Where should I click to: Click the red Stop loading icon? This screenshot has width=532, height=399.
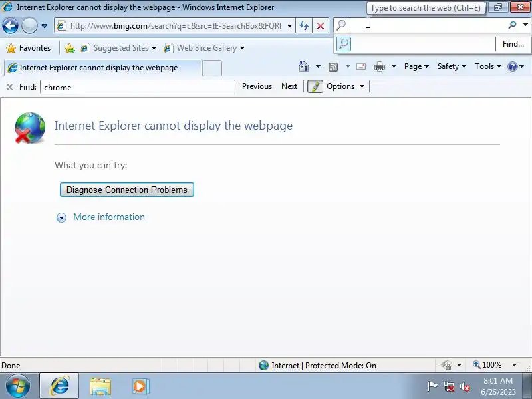321,25
